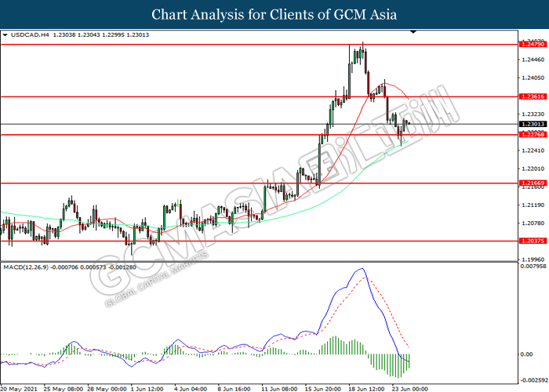Click the 1.22410 price axis value
Viewport: 549px width, 392px height.
tap(533, 151)
